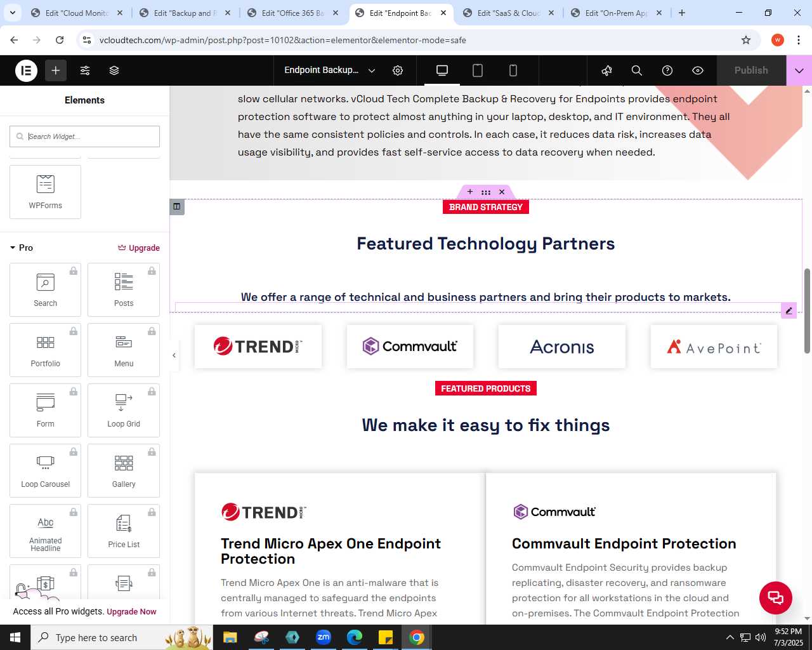Image resolution: width=812 pixels, height=650 pixels.
Task: Click the Upgrade link in Pro section
Action: (x=139, y=248)
